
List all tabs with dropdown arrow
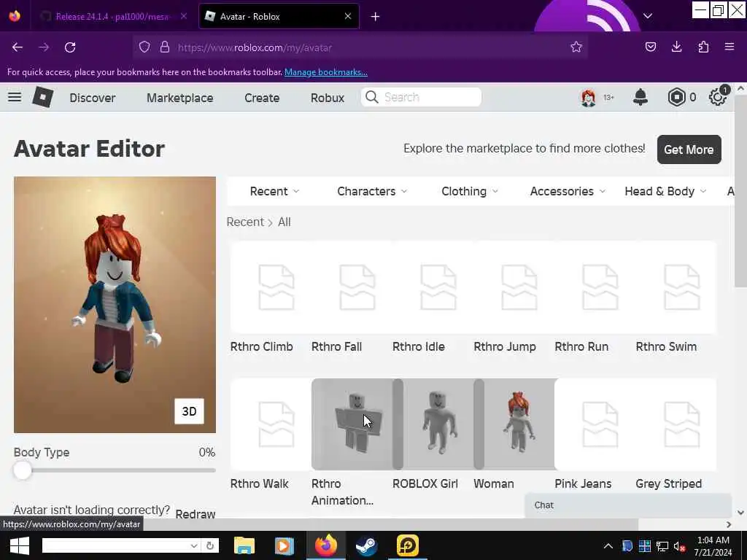[648, 16]
